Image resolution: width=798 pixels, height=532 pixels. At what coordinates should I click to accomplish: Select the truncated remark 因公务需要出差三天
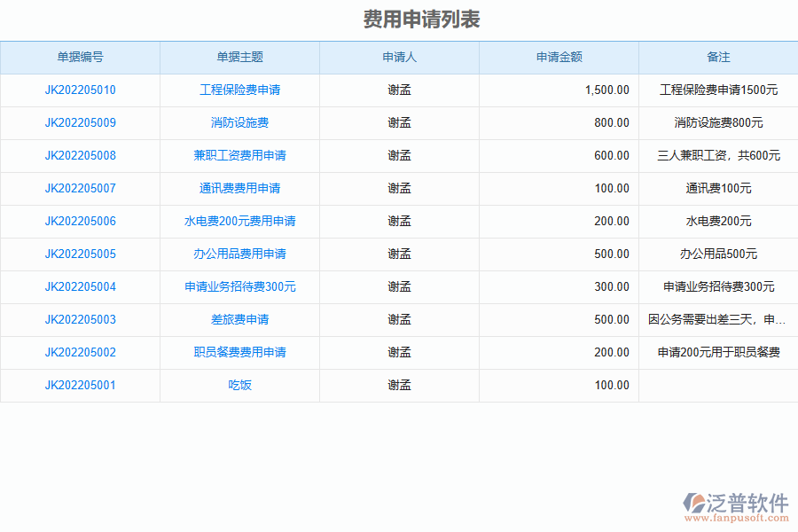point(717,320)
